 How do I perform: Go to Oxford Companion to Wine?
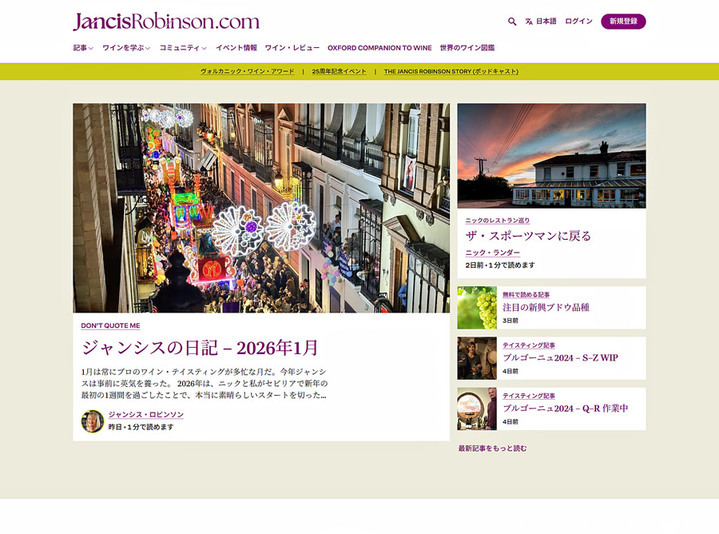380,48
